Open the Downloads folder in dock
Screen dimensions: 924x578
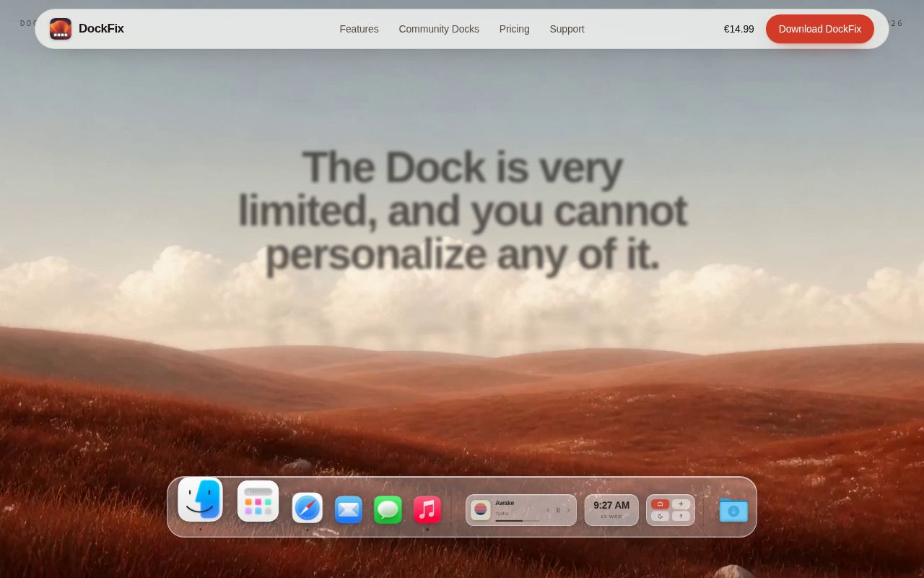[733, 509]
